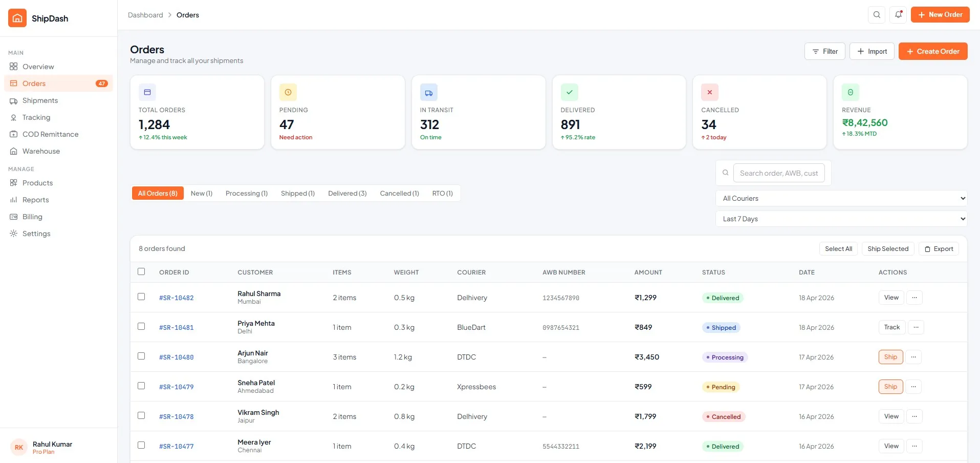Click the Total Orders card icon
Viewport: 980px width, 463px height.
(x=147, y=92)
